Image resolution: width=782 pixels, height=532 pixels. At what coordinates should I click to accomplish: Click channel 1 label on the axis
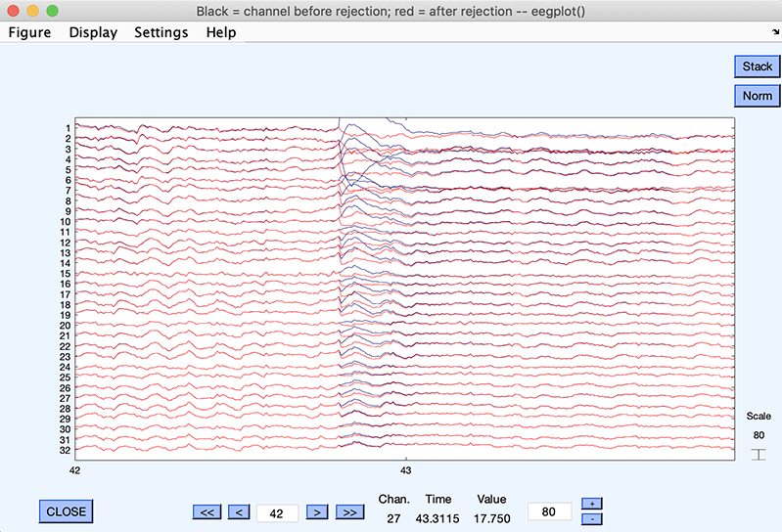coord(68,128)
